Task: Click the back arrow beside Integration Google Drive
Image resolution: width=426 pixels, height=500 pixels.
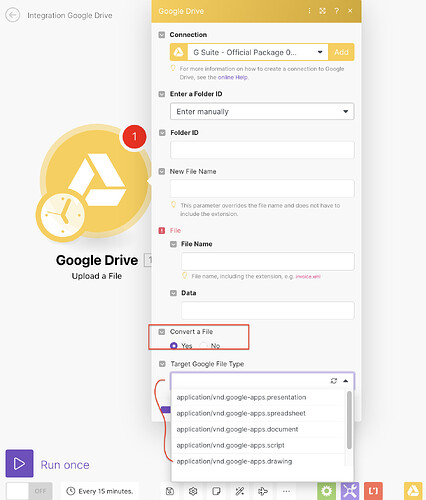Action: [x=13, y=15]
